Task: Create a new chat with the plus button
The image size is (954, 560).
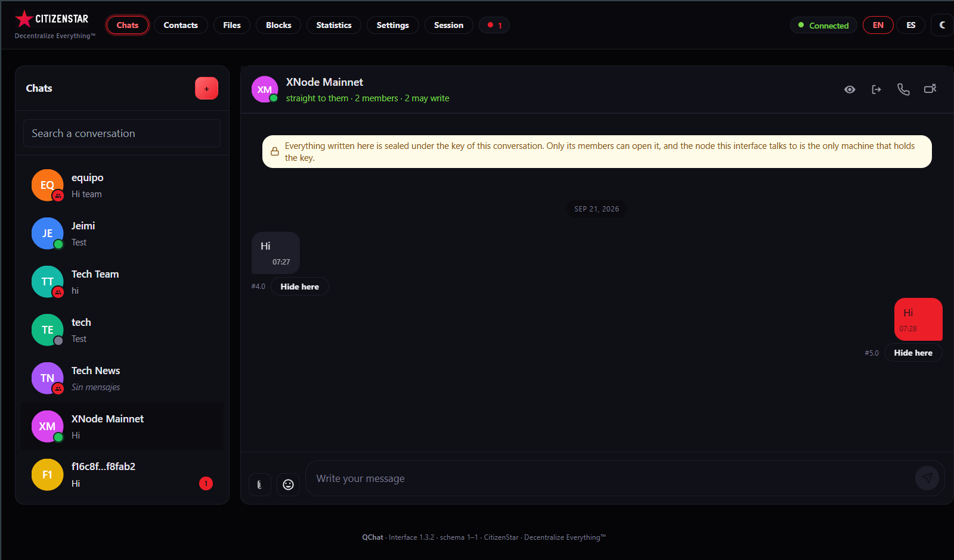Action: tap(206, 89)
